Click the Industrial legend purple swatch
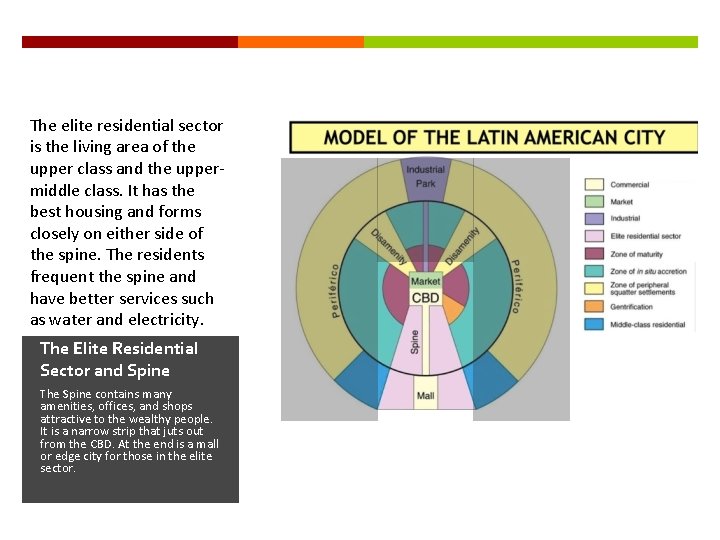Image resolution: width=720 pixels, height=540 pixels. click(594, 219)
